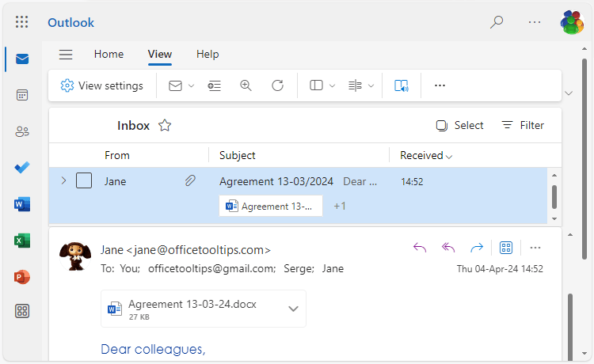Click the Select button

coord(459,125)
